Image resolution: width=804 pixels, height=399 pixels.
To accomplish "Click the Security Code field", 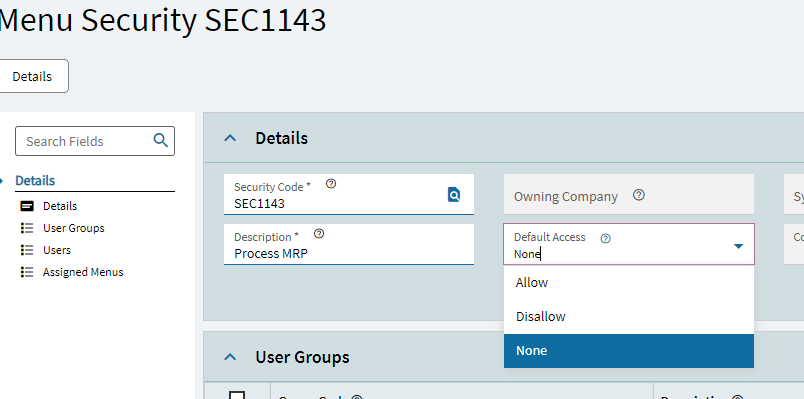I will 349,194.
